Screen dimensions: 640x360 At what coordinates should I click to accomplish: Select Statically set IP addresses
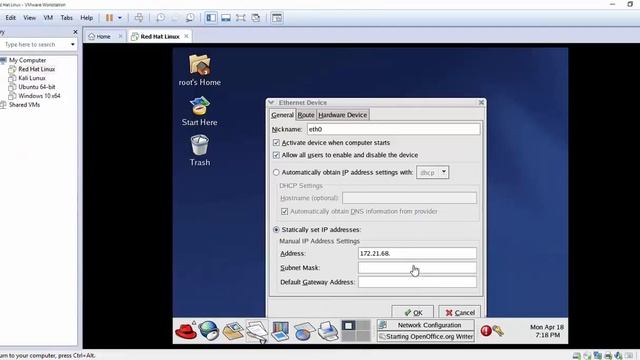pos(276,230)
